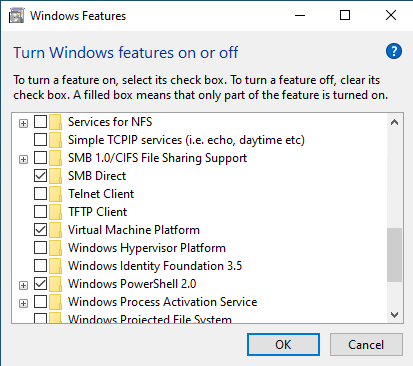This screenshot has width=413, height=366.
Task: Click the folder icon beside Simple TCPIP services
Action: pyautogui.click(x=55, y=140)
